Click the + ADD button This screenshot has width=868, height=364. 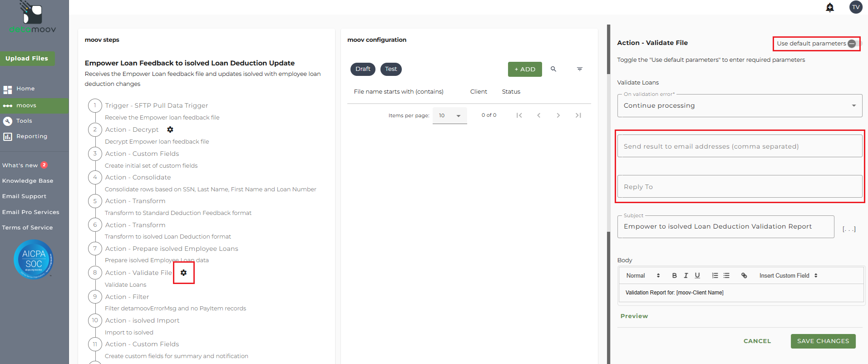[x=525, y=69]
